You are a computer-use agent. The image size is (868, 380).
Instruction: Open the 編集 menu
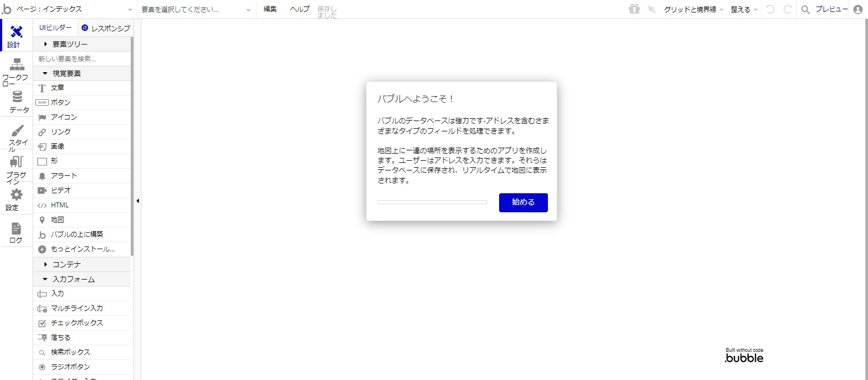270,9
